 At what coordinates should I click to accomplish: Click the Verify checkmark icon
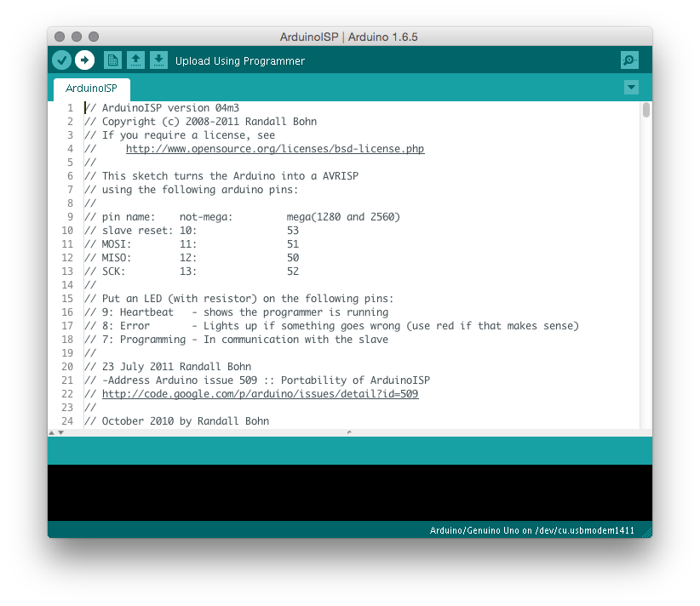point(61,60)
